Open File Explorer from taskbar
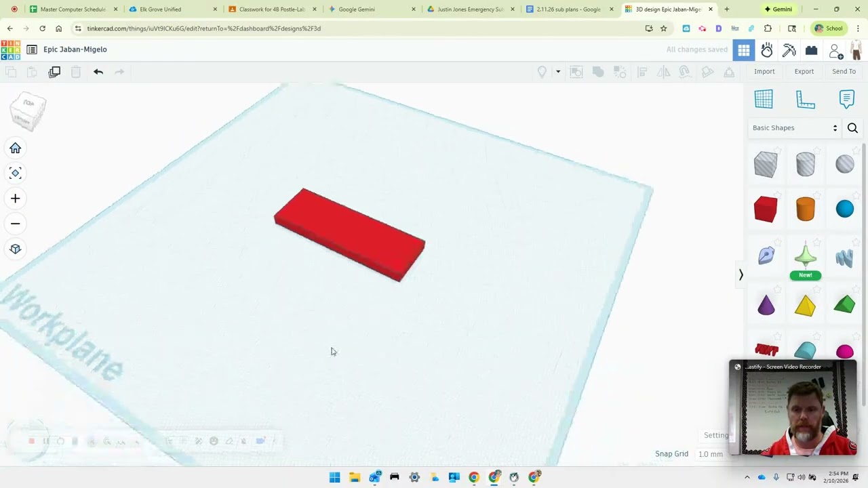868x488 pixels. point(354,478)
